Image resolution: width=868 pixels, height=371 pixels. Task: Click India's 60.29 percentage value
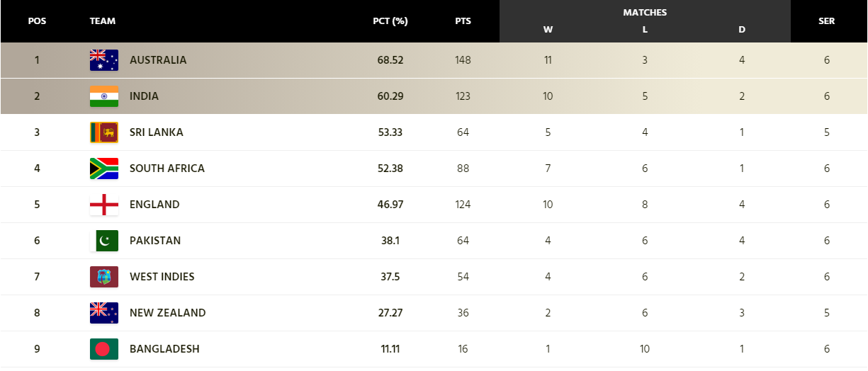[390, 96]
